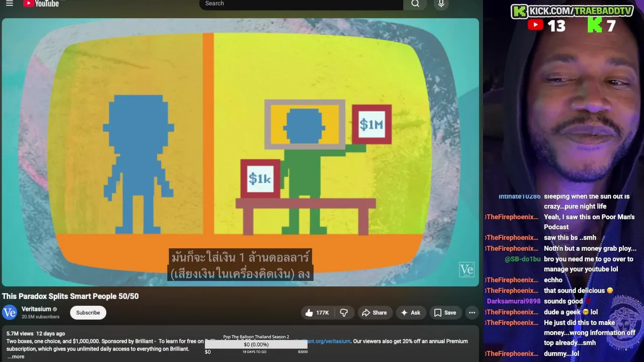Click the KICK.COM/TRAEBADDTV banner
The width and height of the screenshot is (644, 362).
click(573, 11)
